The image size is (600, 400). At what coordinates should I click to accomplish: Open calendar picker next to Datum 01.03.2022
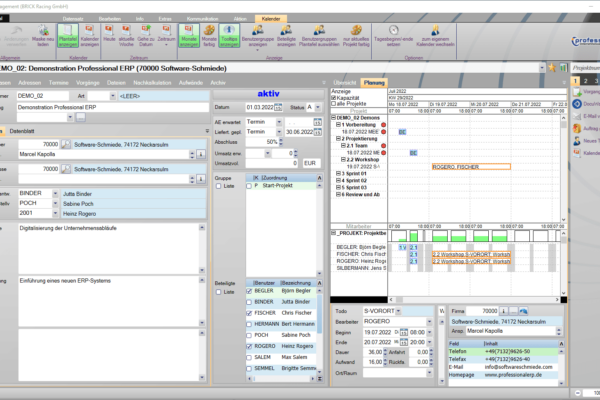click(278, 108)
